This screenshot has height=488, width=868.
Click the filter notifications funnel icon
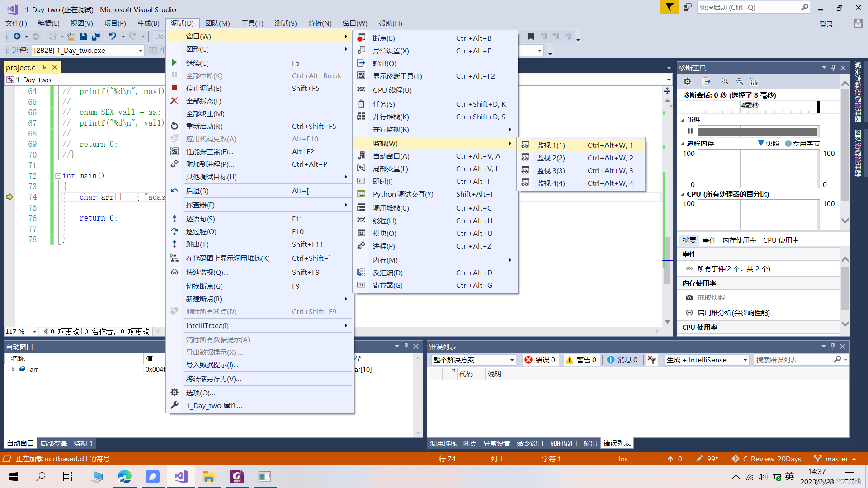(x=670, y=8)
